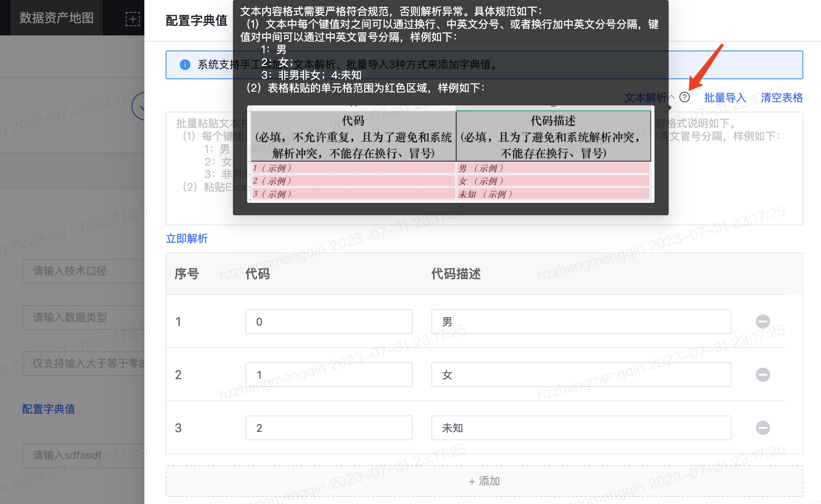The image size is (821, 504).
Task: Click the 配置字典值 dialog title
Action: (x=196, y=20)
